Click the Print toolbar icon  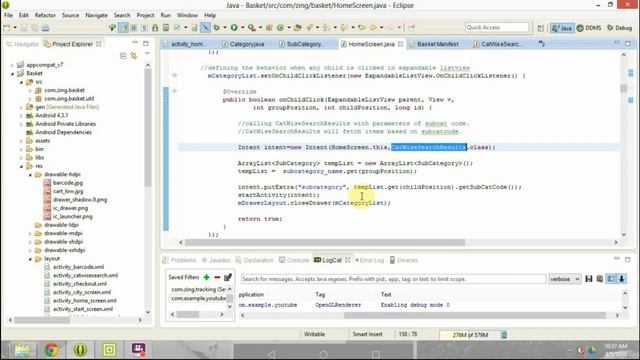[45, 28]
